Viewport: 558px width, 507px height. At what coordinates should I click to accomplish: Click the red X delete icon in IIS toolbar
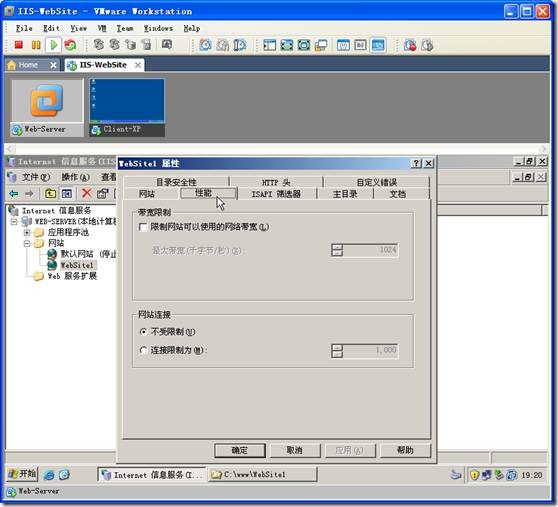[x=86, y=193]
